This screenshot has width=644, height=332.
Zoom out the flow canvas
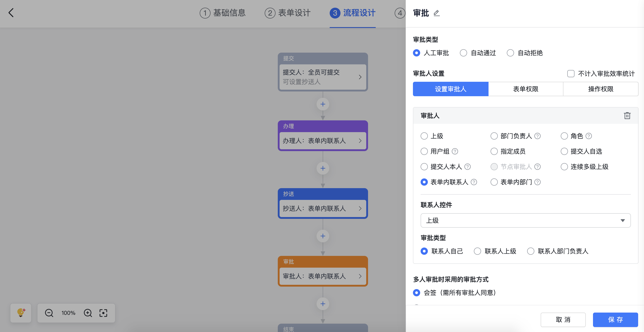[x=49, y=313]
